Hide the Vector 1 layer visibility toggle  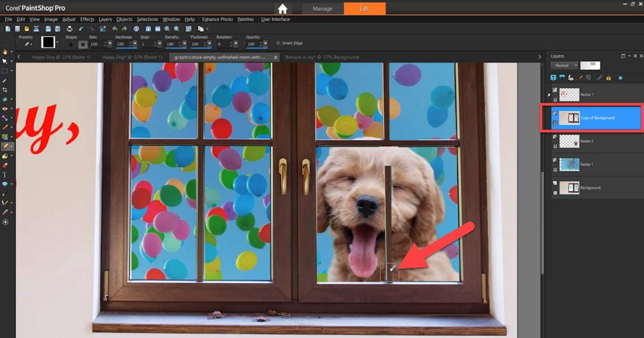pos(554,90)
